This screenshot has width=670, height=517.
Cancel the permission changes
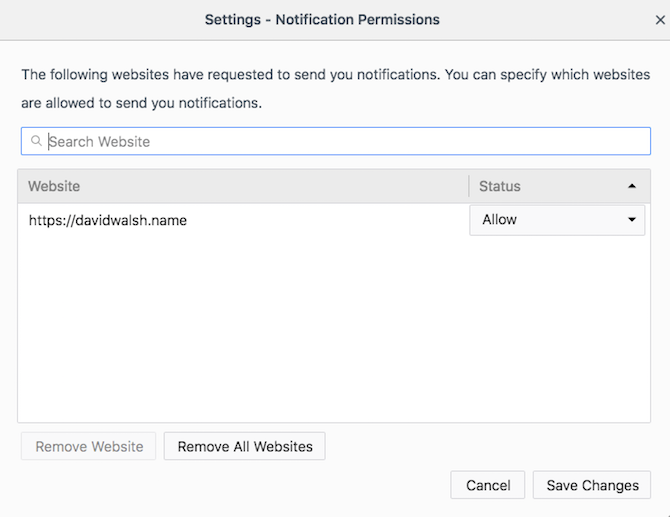coord(488,485)
